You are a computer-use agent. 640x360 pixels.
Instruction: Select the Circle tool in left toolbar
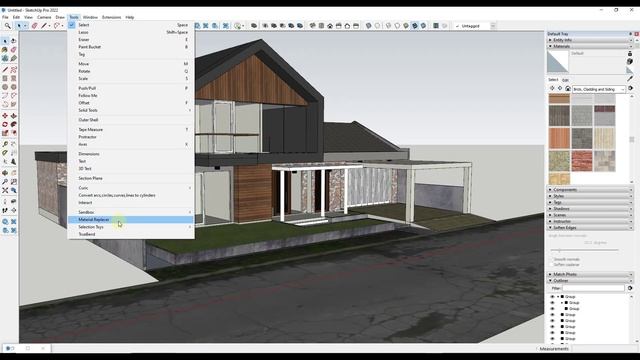[5, 87]
